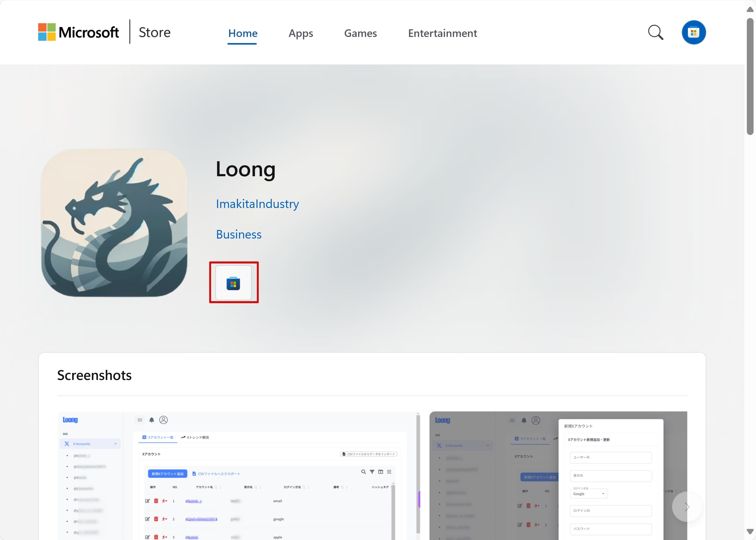Click the Search icon in the top bar
Screen dimensions: 756x540
tap(656, 33)
